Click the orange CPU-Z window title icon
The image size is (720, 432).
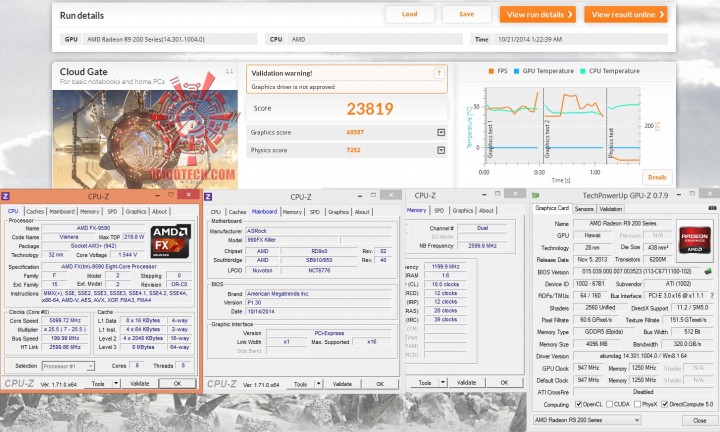click(6, 196)
